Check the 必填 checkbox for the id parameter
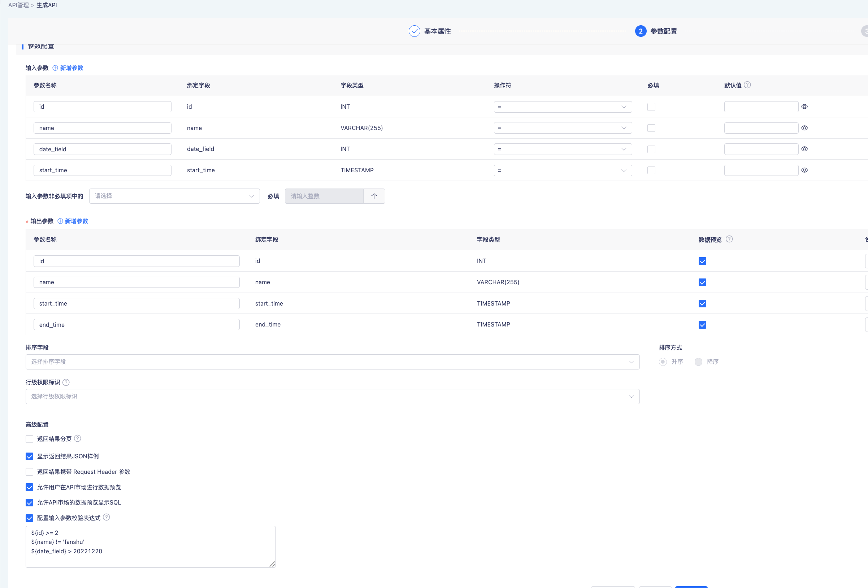The width and height of the screenshot is (868, 588). [651, 107]
